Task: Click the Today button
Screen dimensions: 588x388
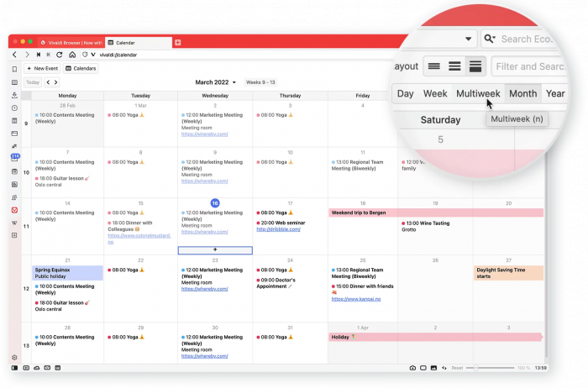Action: click(33, 82)
